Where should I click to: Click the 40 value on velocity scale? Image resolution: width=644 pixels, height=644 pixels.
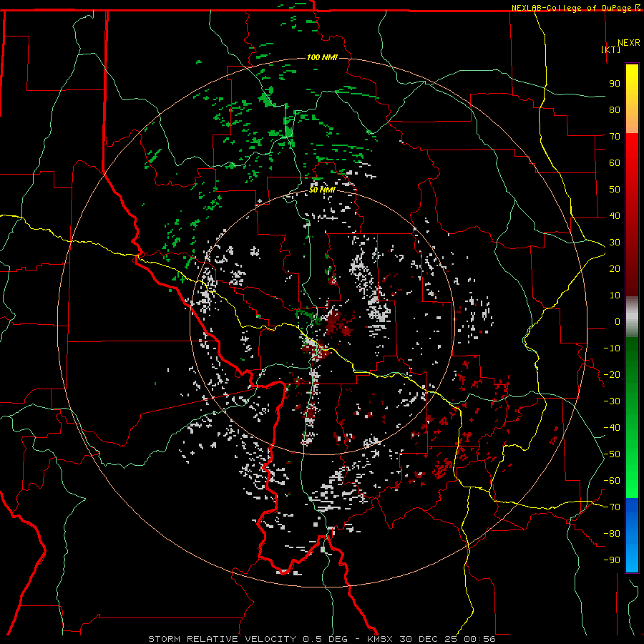coord(615,215)
